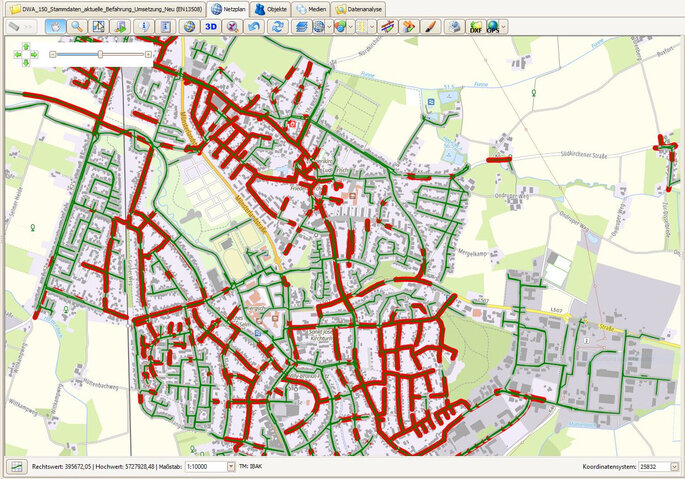Open the map layers stack icon
The height and width of the screenshot is (479, 685).
(x=301, y=26)
